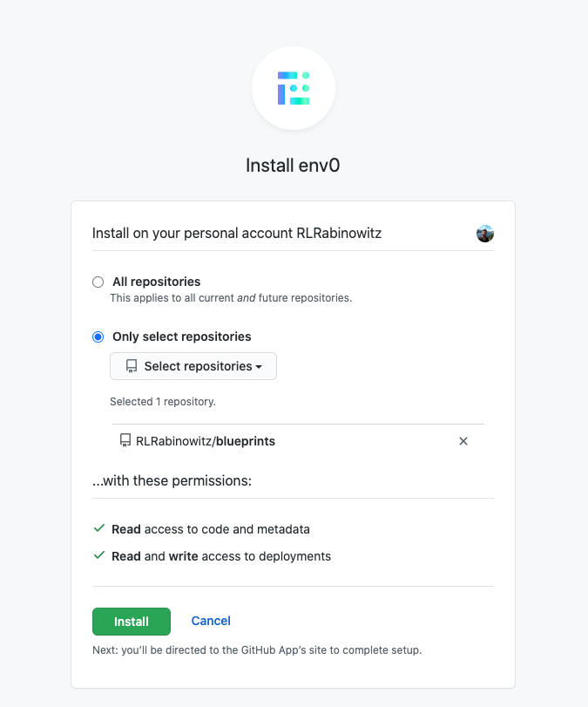This screenshot has height=707, width=588.
Task: Remove the blueprints repository with the X
Action: [463, 441]
